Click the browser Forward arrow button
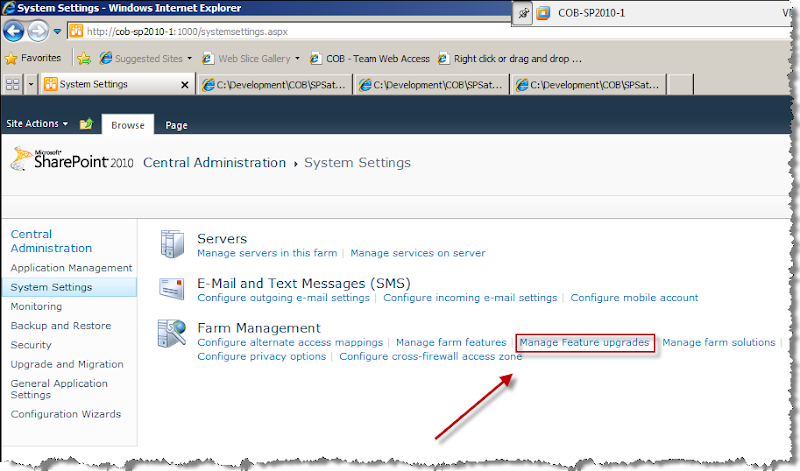The width and height of the screenshot is (800, 471). [38, 32]
